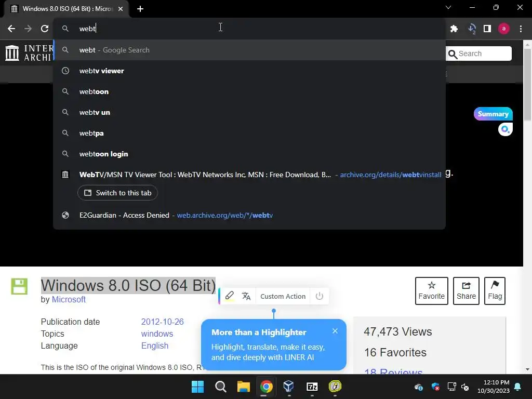Click the LINER power toggle icon
Screen dimensions: 532x399
(320, 296)
